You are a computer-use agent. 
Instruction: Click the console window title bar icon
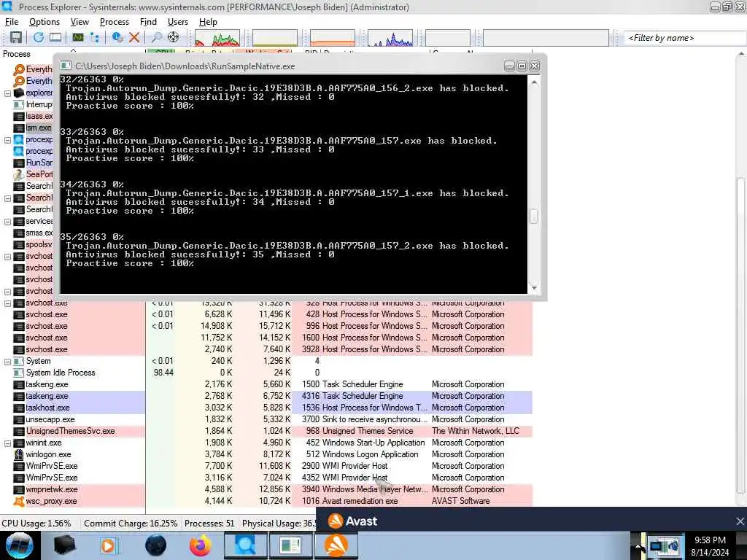point(66,66)
